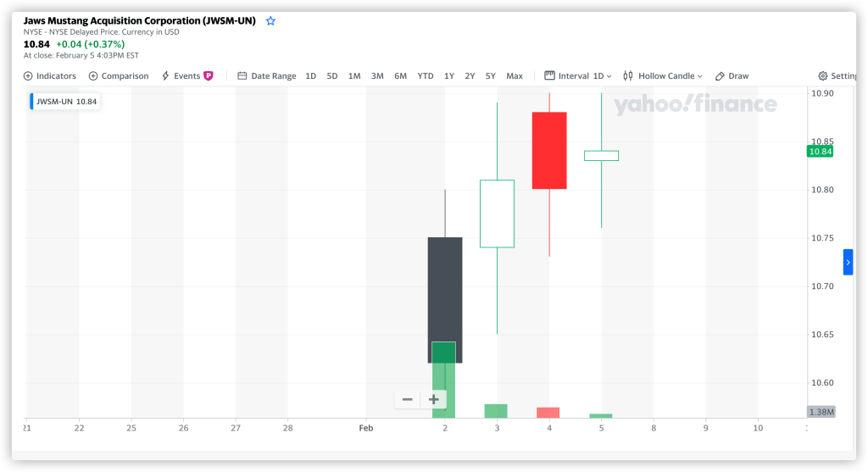The width and height of the screenshot is (868, 472).
Task: Click the red February 4 candle
Action: click(549, 150)
